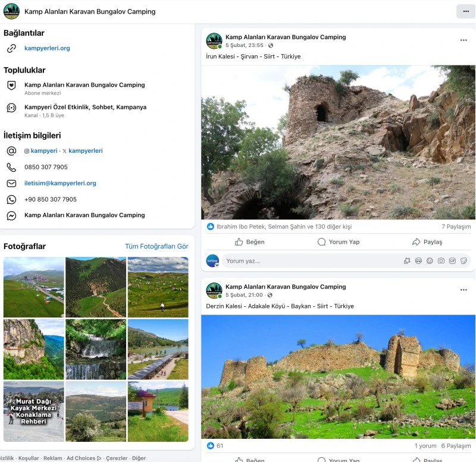Screen dimensions: 476x462
Task: Click the blue like reaction icon on İrun Kalesi post
Action: [x=210, y=227]
